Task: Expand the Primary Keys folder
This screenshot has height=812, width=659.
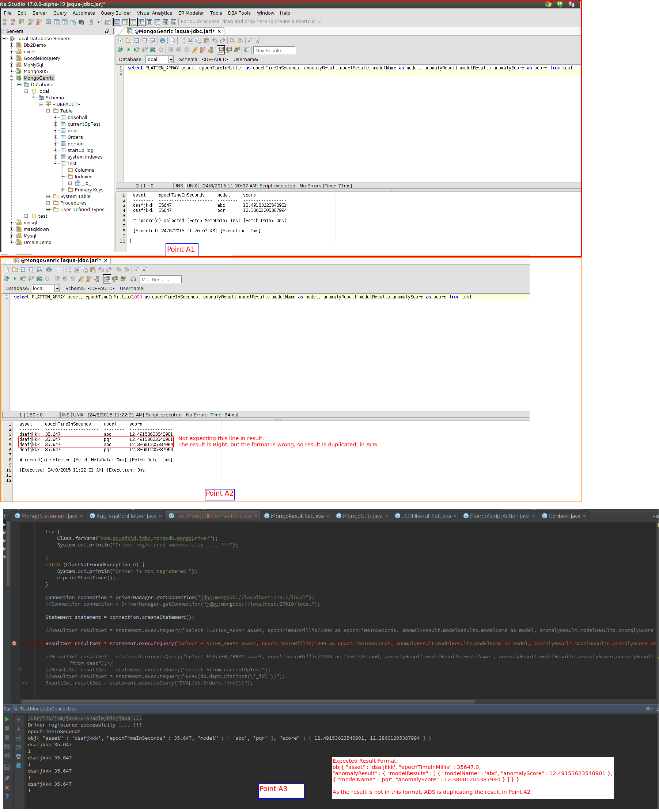Action: pyautogui.click(x=63, y=190)
